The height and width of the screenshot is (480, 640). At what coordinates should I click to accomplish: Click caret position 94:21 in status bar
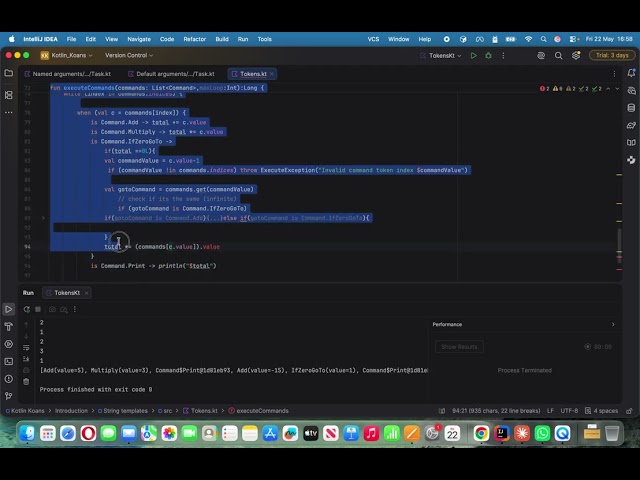click(x=496, y=411)
